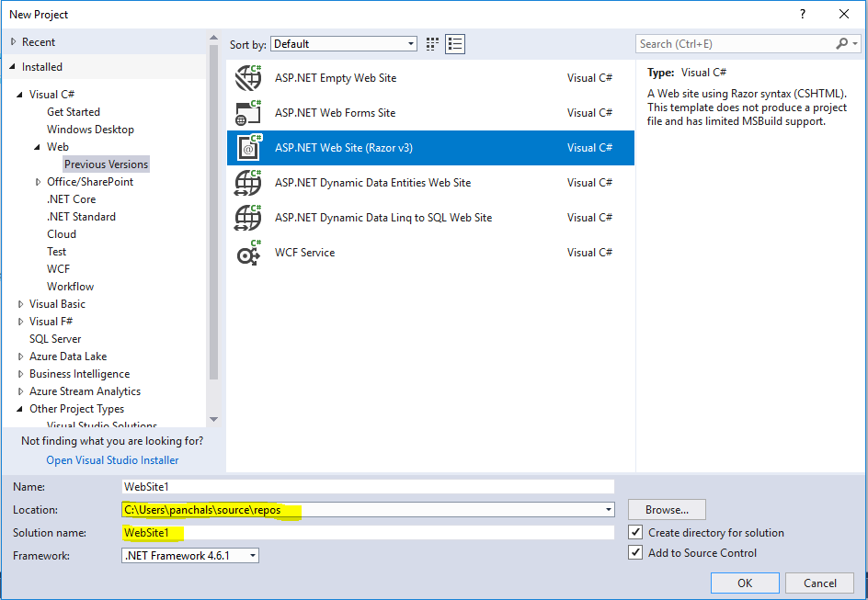Click the search magnifier icon
This screenshot has width=868, height=600.
pyautogui.click(x=841, y=44)
